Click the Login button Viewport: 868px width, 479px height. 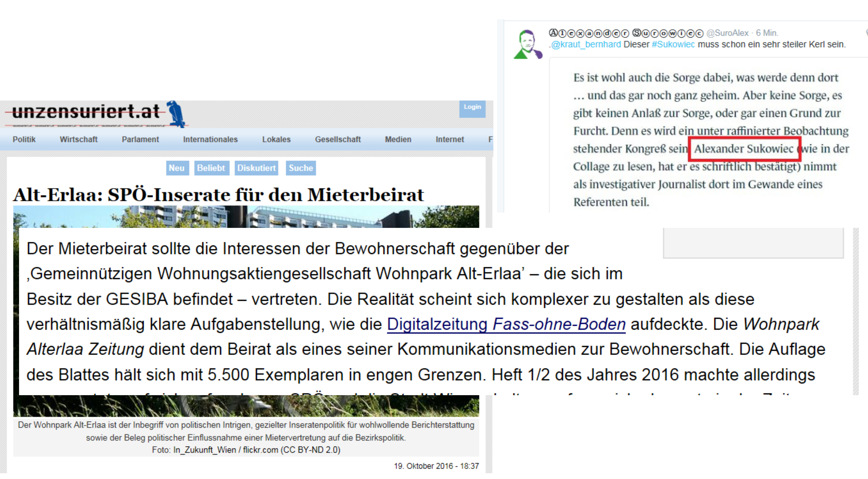tap(472, 107)
